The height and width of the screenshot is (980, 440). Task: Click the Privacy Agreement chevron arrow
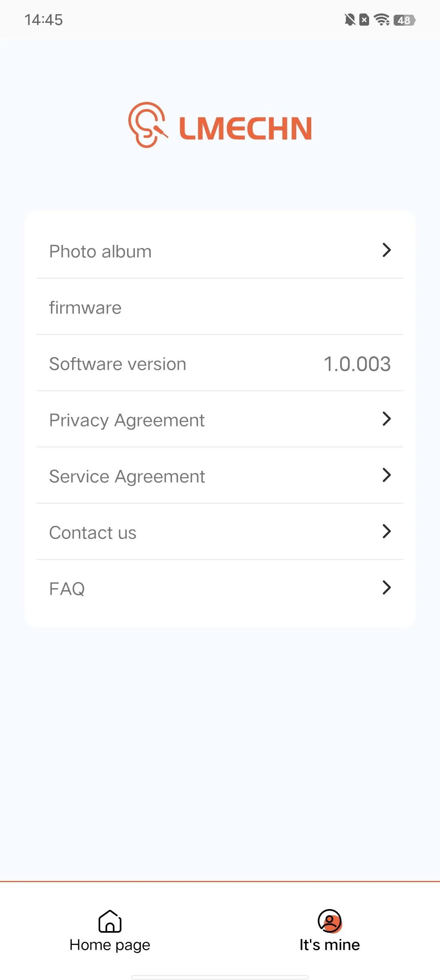pos(387,419)
